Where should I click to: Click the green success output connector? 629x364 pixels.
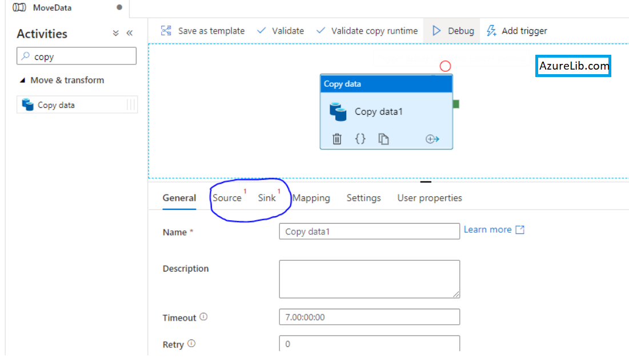coord(456,104)
